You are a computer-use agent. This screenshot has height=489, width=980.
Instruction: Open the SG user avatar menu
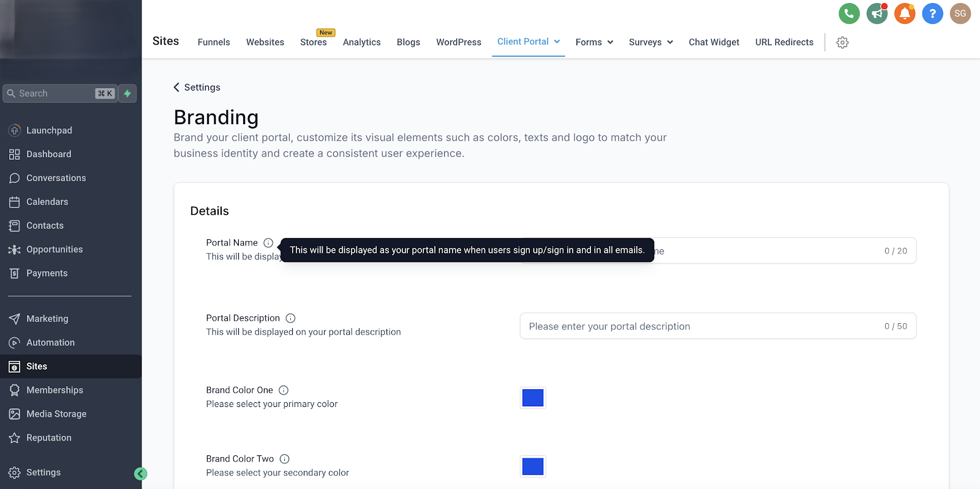tap(960, 13)
